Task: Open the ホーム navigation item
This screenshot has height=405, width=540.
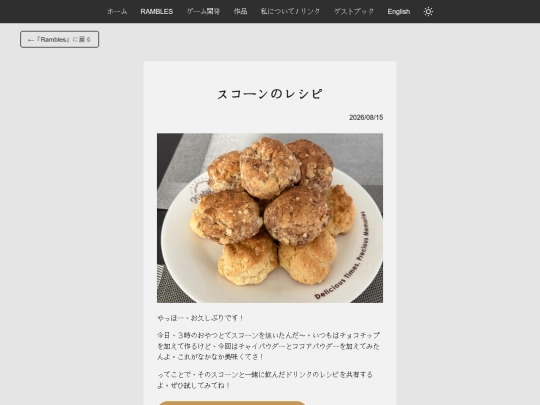Action: pyautogui.click(x=117, y=12)
